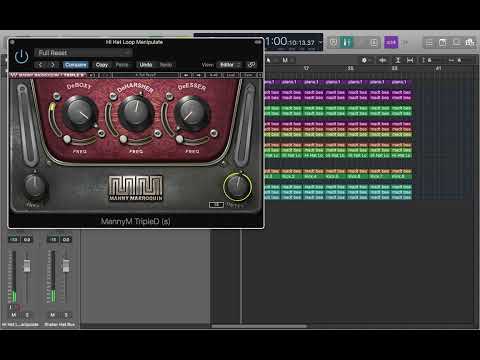Click the Copy button in plugin header
The image size is (480, 360).
(x=102, y=65)
